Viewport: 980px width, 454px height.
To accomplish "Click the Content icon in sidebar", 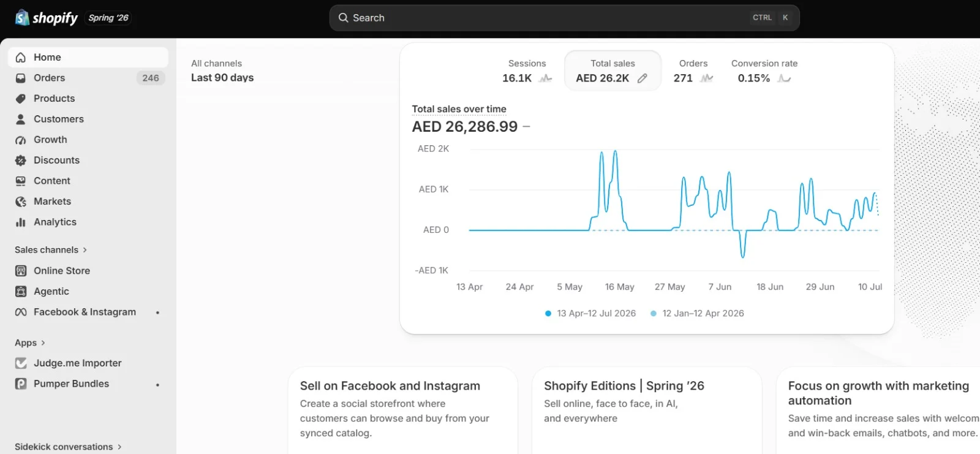I will tap(21, 181).
